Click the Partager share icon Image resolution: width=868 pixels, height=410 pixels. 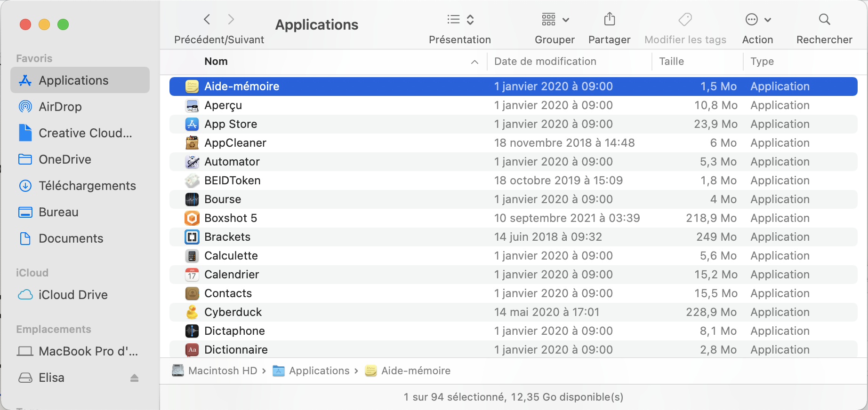[x=610, y=19]
